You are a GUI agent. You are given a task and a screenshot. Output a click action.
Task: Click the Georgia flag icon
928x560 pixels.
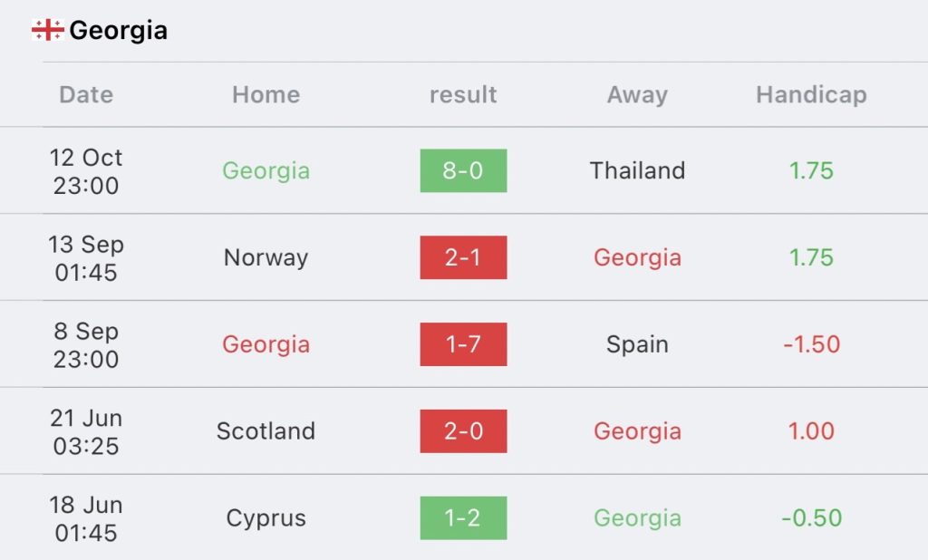click(x=48, y=30)
